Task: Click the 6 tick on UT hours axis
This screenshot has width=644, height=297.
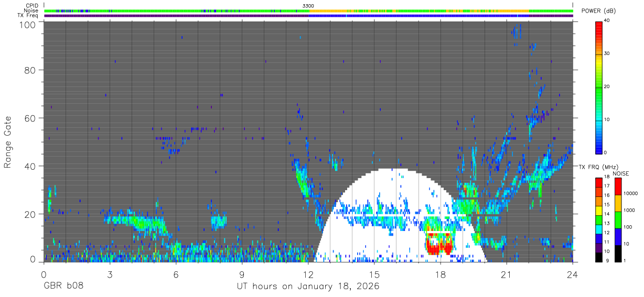Action: (x=176, y=274)
